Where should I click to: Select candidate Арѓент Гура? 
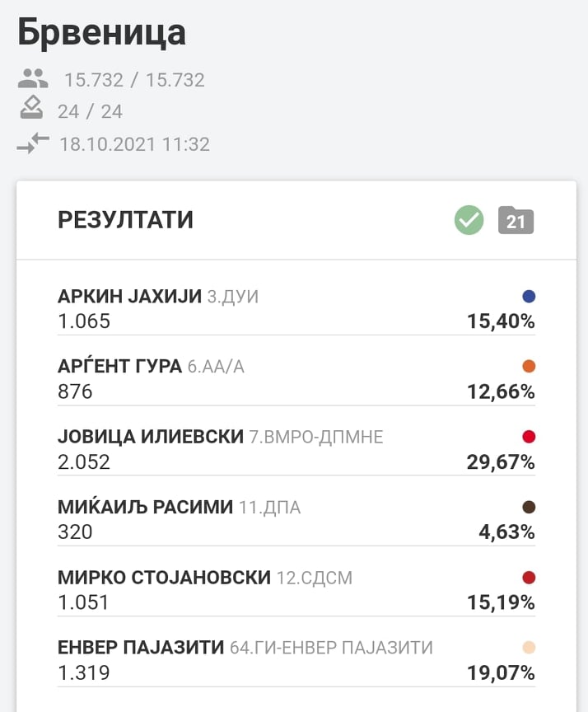[x=120, y=367]
